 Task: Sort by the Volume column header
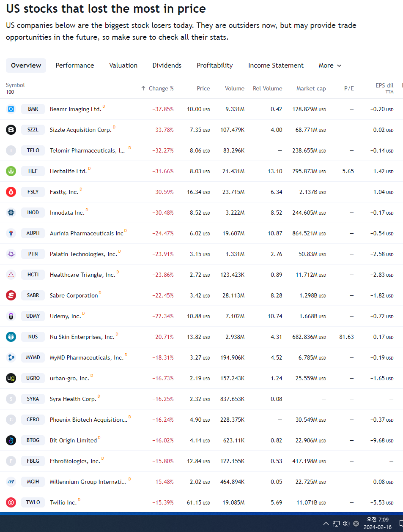coord(235,88)
